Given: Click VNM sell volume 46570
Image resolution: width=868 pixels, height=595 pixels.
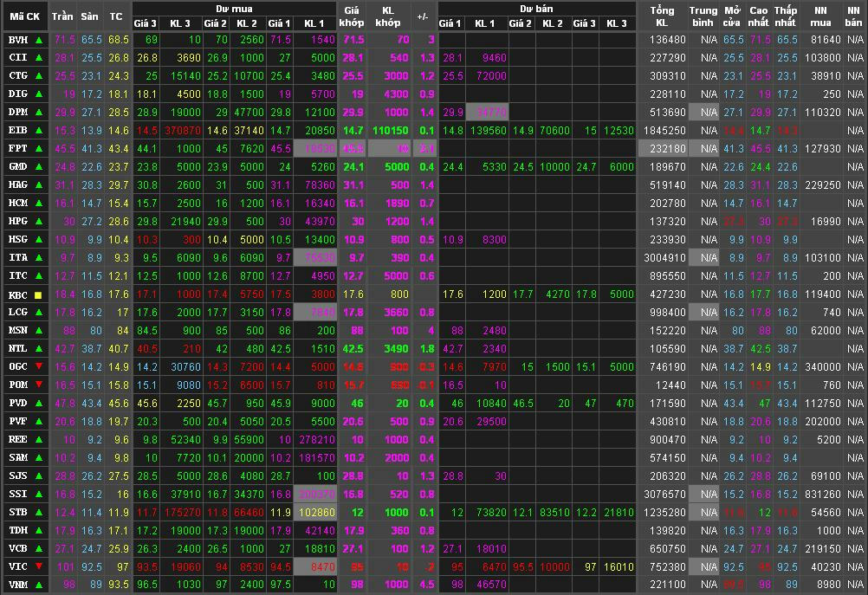Looking at the screenshot, I should pos(491,585).
